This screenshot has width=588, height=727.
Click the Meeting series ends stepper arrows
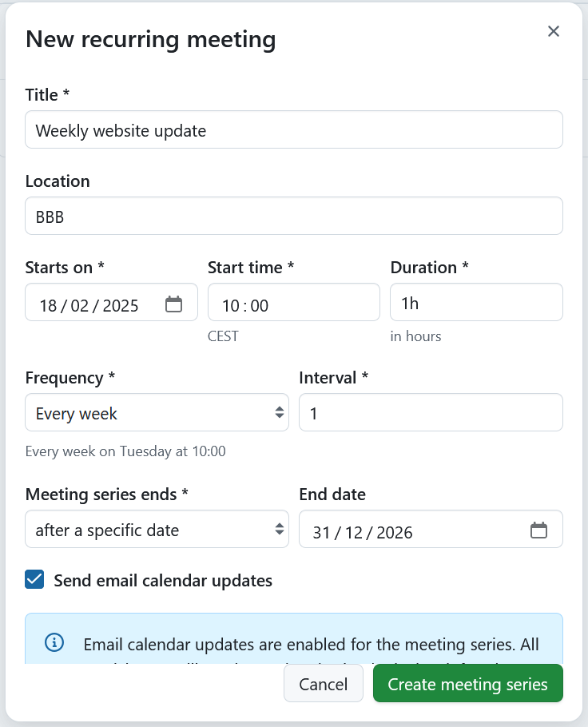click(279, 529)
